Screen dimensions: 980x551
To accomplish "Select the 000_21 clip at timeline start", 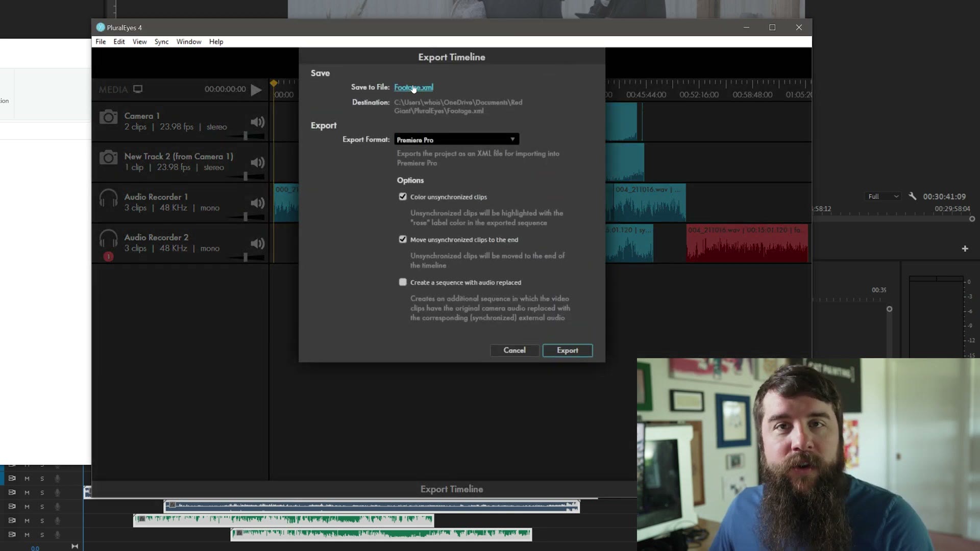I will [286, 203].
